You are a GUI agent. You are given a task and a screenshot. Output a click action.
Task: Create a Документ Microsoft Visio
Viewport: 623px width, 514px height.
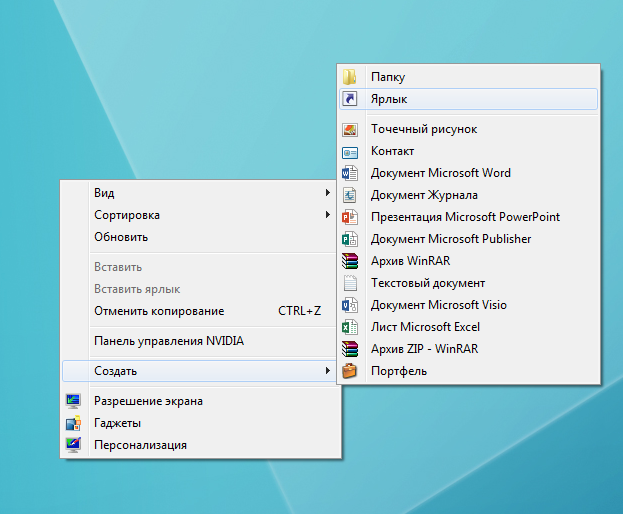[468, 305]
